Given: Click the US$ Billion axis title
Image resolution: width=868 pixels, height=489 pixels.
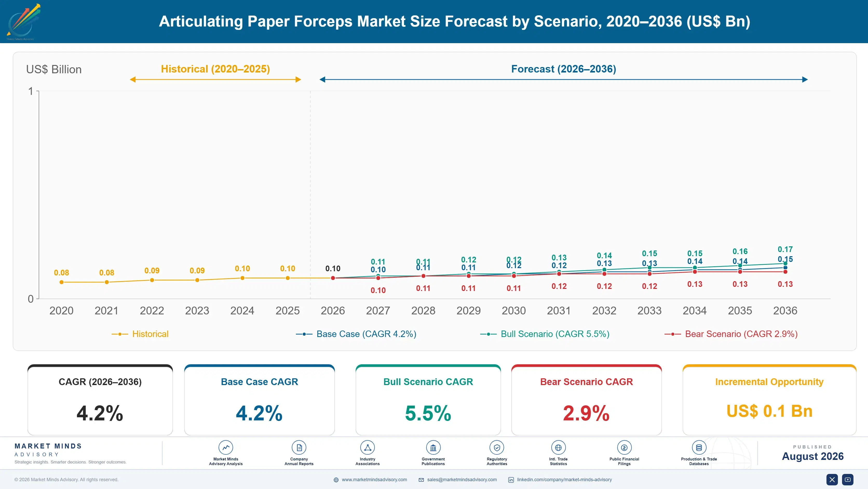Looking at the screenshot, I should point(54,69).
